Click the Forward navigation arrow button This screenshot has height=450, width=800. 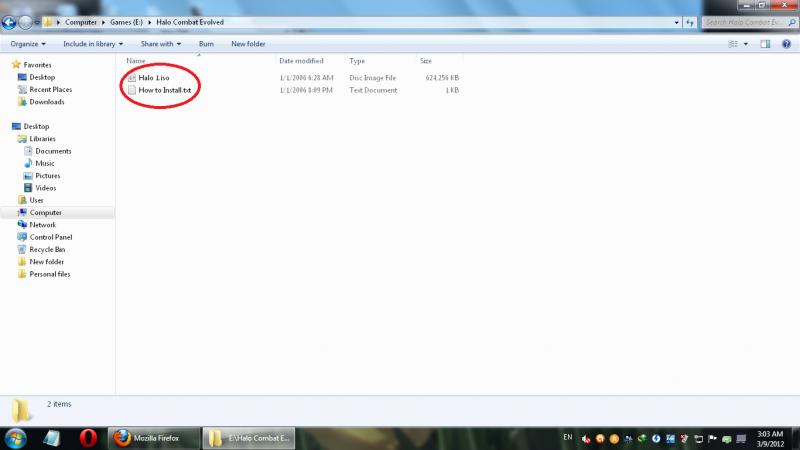[x=25, y=22]
